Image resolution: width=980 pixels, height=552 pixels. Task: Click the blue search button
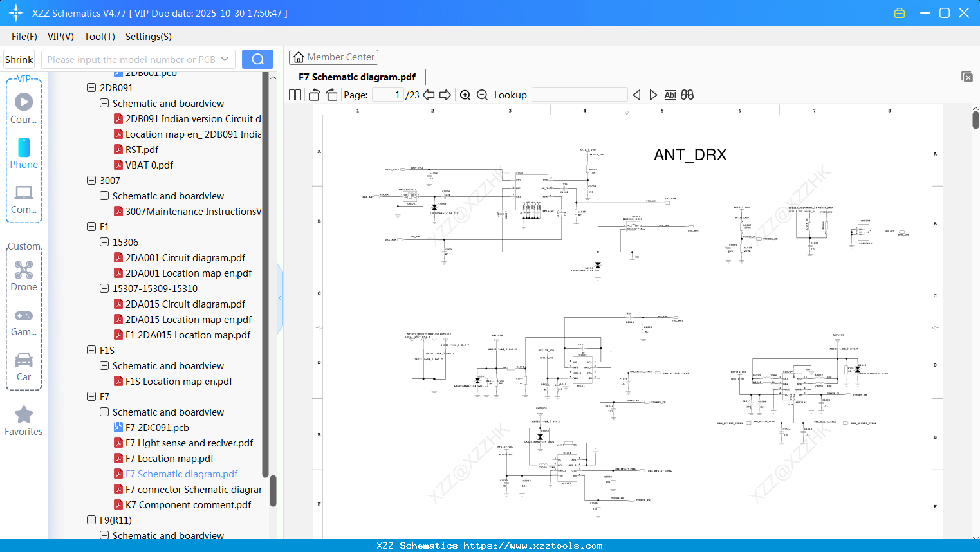tap(257, 59)
